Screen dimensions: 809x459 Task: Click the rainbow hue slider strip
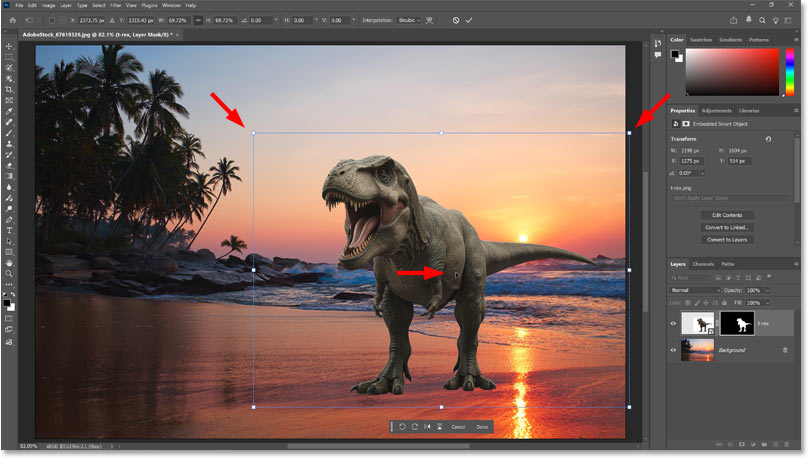[x=789, y=72]
